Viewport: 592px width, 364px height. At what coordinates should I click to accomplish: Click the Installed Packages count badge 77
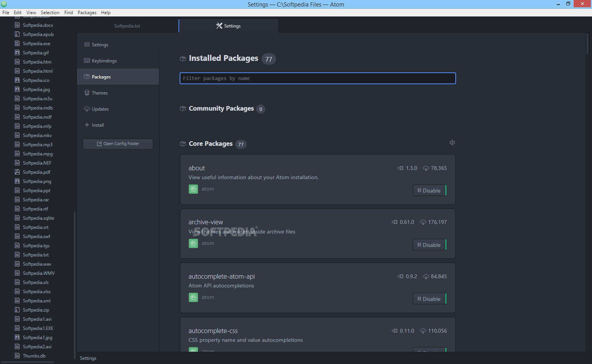coord(269,59)
